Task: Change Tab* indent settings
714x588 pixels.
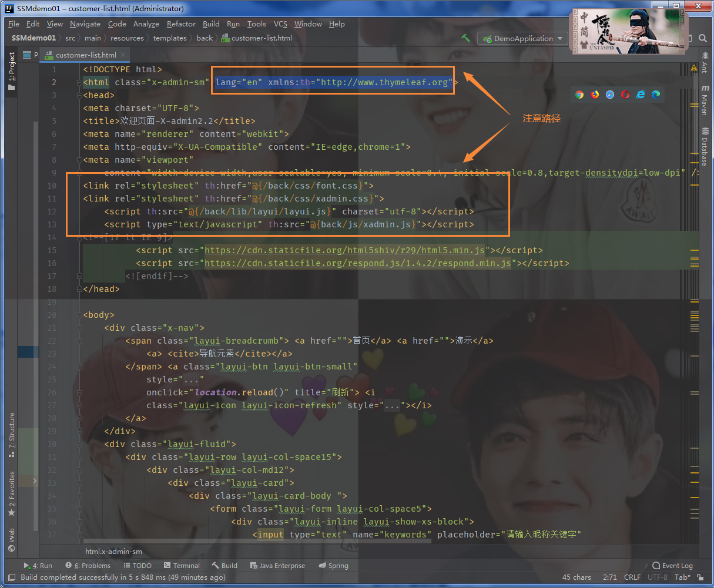Action: [x=682, y=577]
